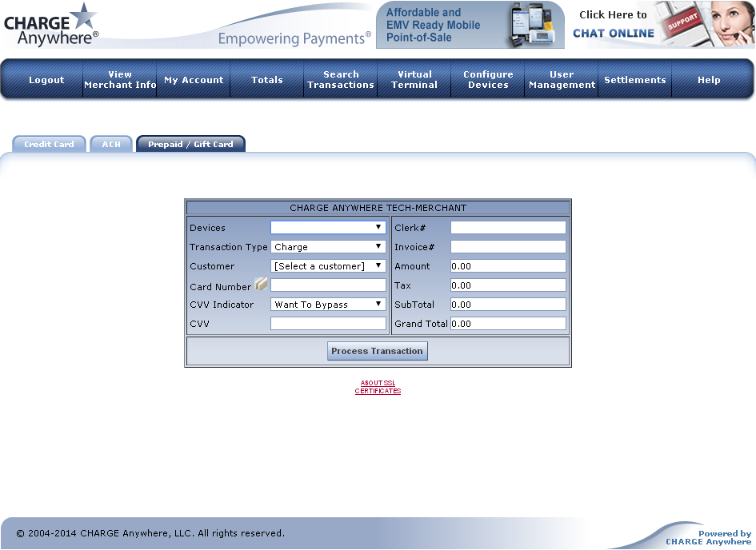Select the Prepaid / Gift Card tab
This screenshot has height=550, width=756.
(190, 145)
